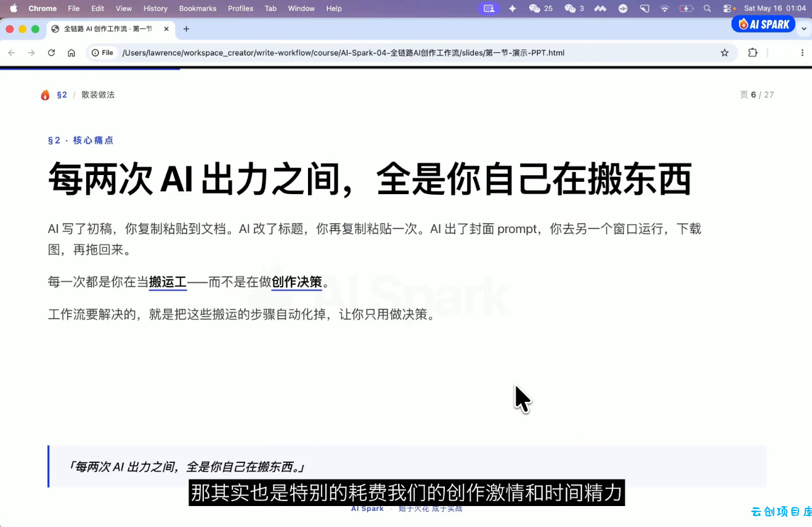Click the §2 section label in header

pyautogui.click(x=62, y=95)
